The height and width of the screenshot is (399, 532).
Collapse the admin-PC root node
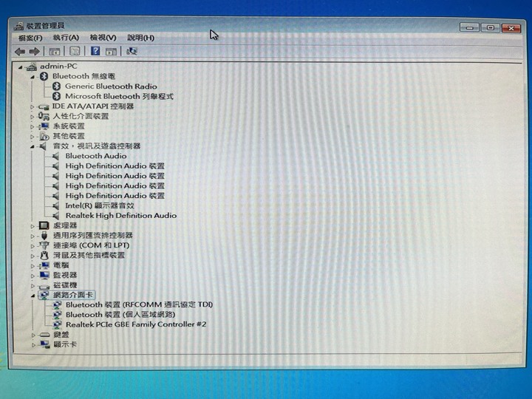click(x=21, y=67)
